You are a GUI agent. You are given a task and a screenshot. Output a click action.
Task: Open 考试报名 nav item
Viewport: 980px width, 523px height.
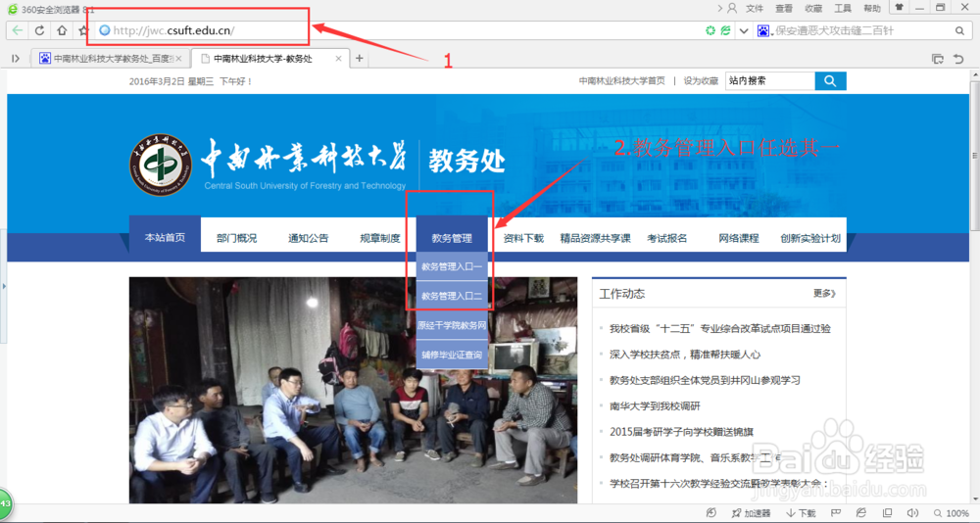tap(666, 238)
